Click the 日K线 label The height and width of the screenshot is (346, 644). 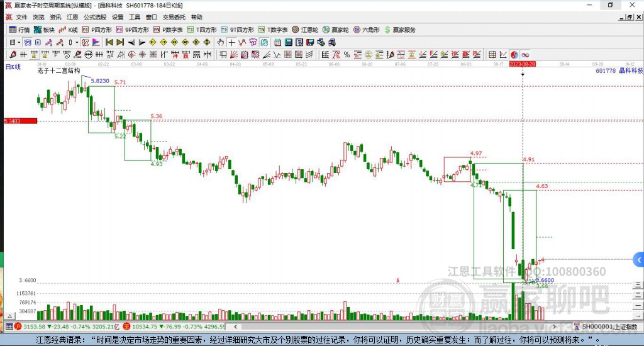pos(13,67)
